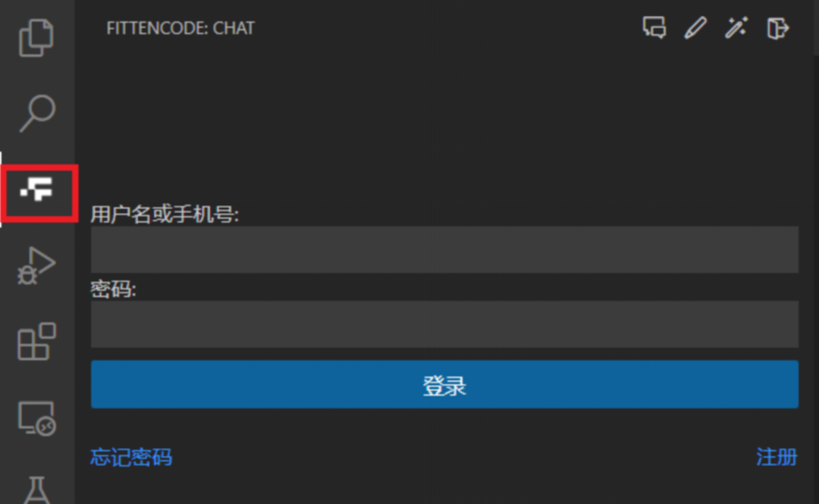819x504 pixels.
Task: Open the 注册 register link
Action: pos(777,458)
